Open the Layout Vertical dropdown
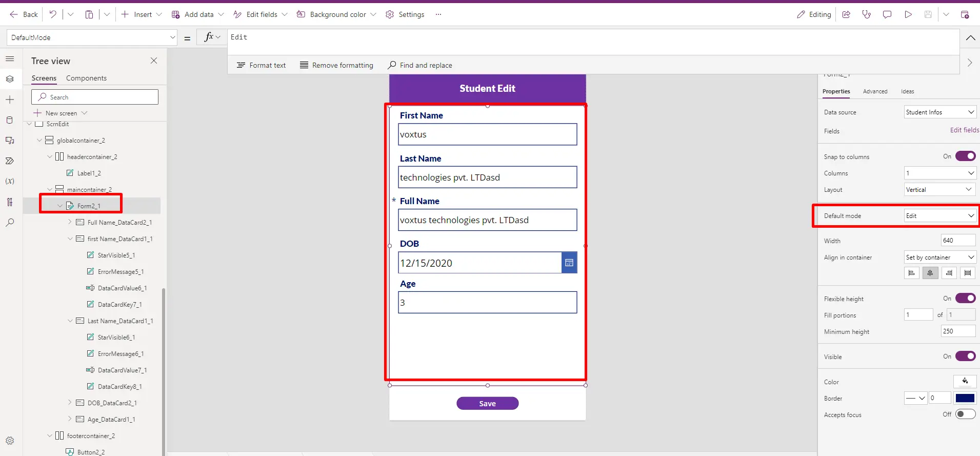The height and width of the screenshot is (456, 980). tap(940, 190)
